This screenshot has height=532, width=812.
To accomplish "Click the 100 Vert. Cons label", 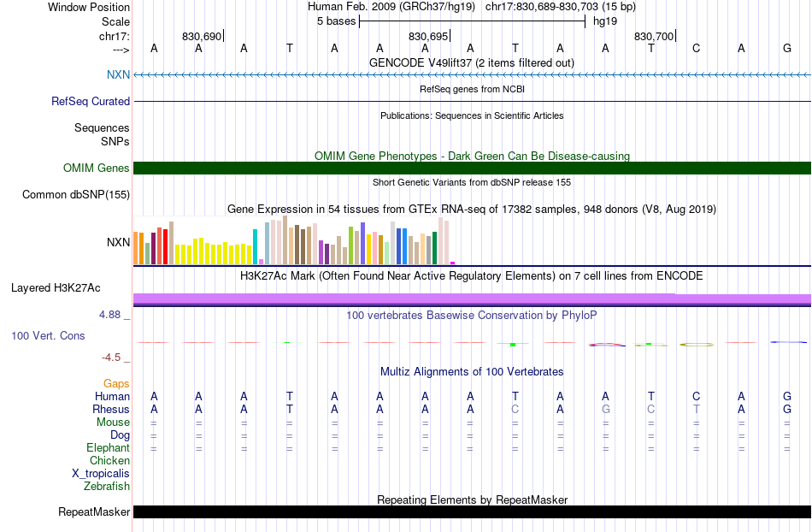I will [x=48, y=335].
